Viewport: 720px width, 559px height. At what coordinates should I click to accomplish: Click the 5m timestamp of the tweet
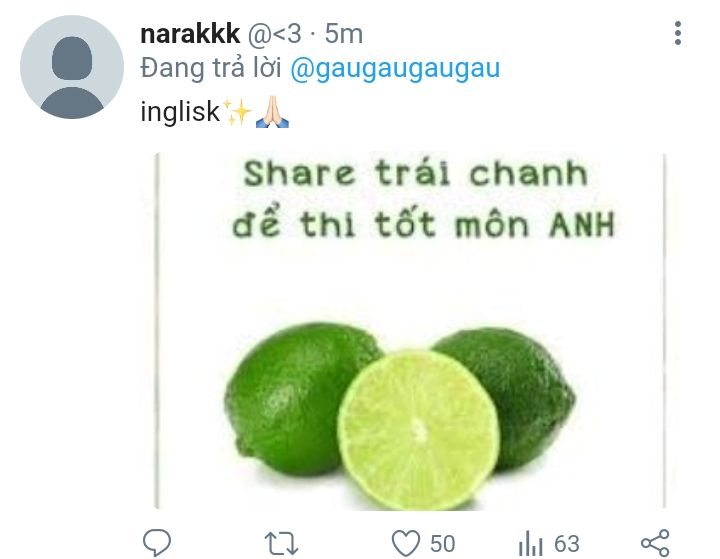coord(344,34)
